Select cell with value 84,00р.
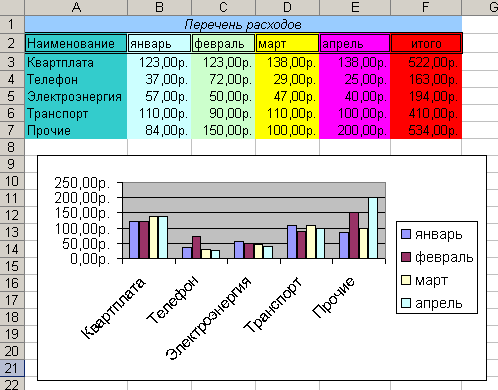Viewport: 498px width, 390px height. pyautogui.click(x=159, y=130)
